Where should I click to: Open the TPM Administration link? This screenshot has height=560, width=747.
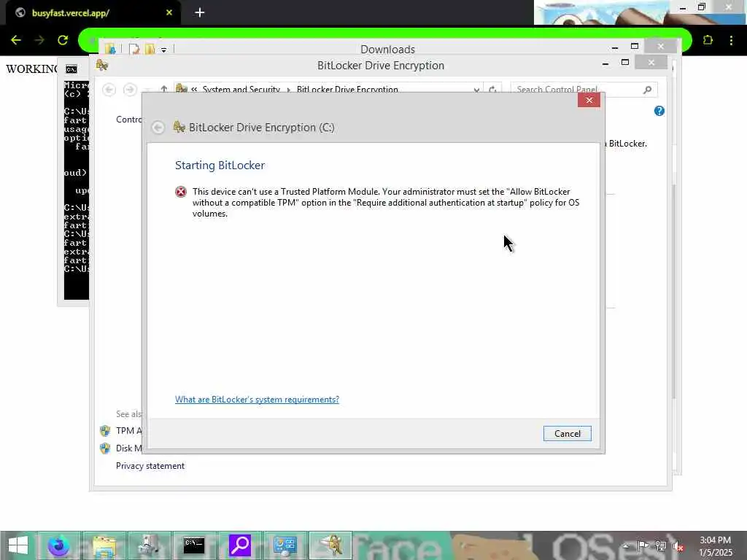pyautogui.click(x=128, y=430)
